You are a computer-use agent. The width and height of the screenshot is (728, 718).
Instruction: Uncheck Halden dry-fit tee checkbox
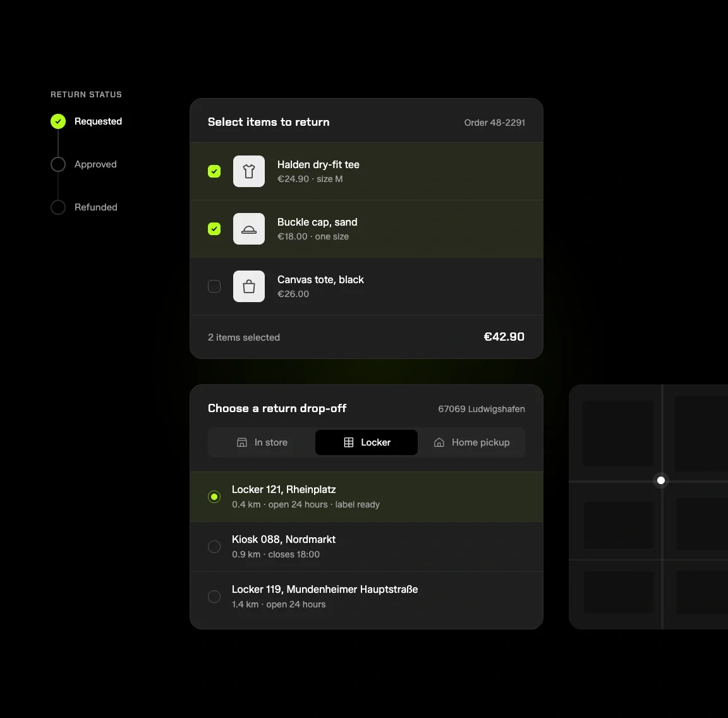click(214, 171)
